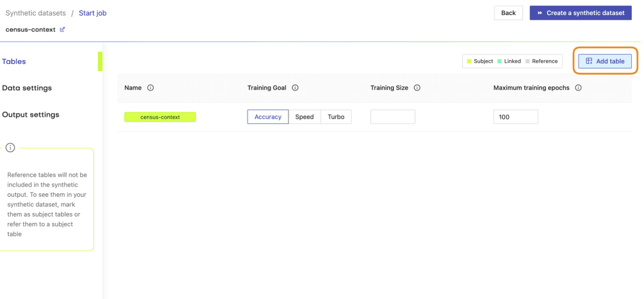Click the Reference tables note text
644x299 pixels.
(x=47, y=204)
